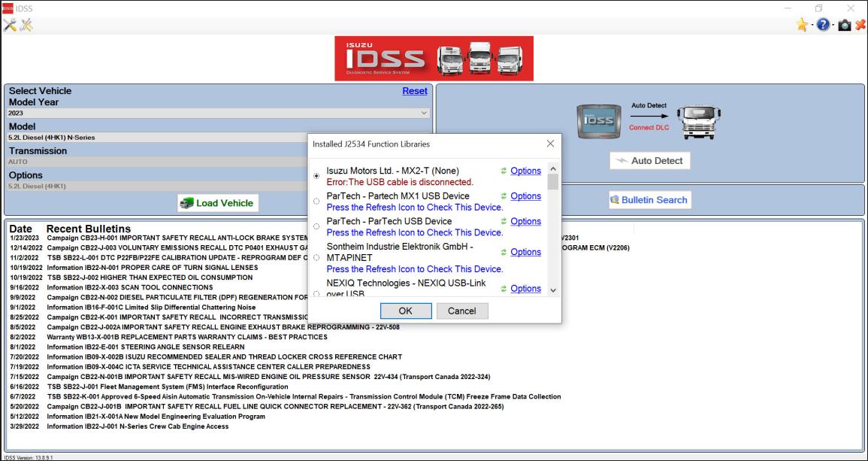Open the lighter yellow tools icon
Screen dimensions: 868x461
[x=26, y=25]
